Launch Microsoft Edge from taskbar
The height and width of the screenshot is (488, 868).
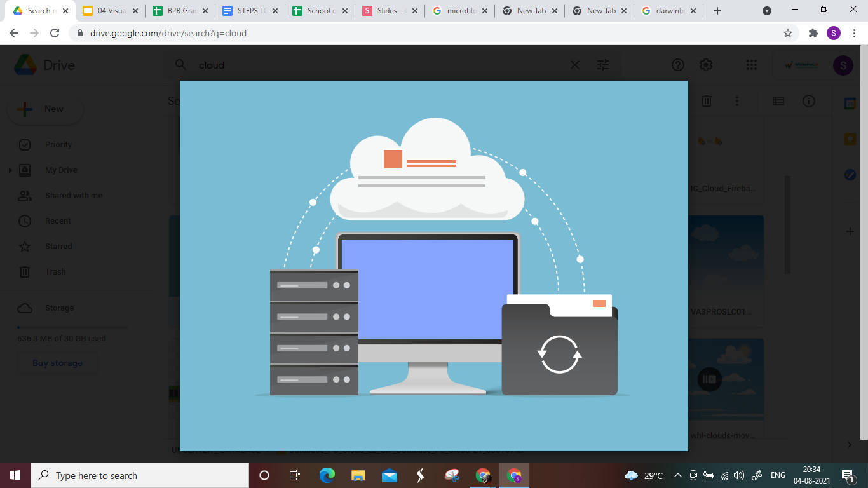(x=327, y=475)
